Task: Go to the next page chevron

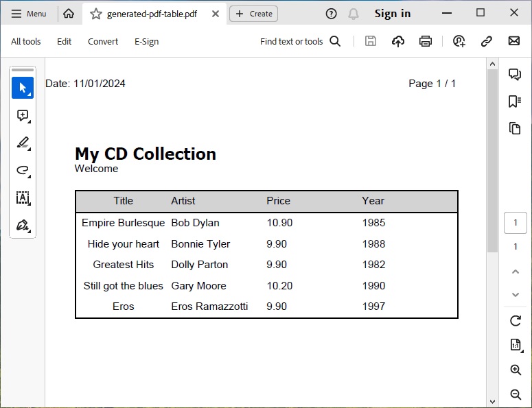Action: [x=516, y=295]
